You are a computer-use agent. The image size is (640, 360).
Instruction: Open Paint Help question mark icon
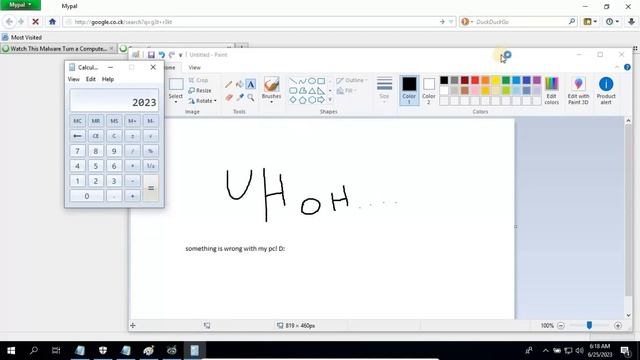point(627,67)
